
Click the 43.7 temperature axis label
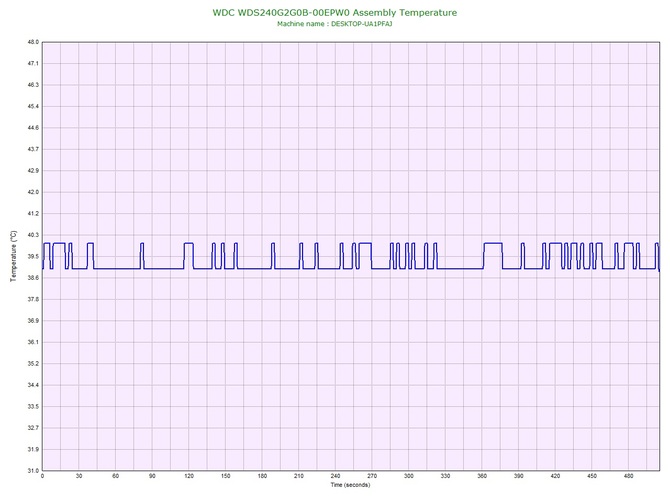pyautogui.click(x=33, y=149)
